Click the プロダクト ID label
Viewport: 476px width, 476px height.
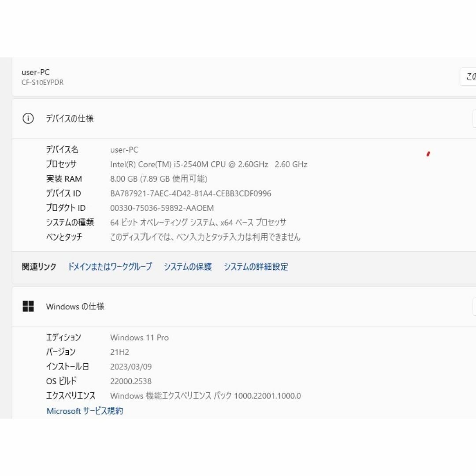click(66, 208)
